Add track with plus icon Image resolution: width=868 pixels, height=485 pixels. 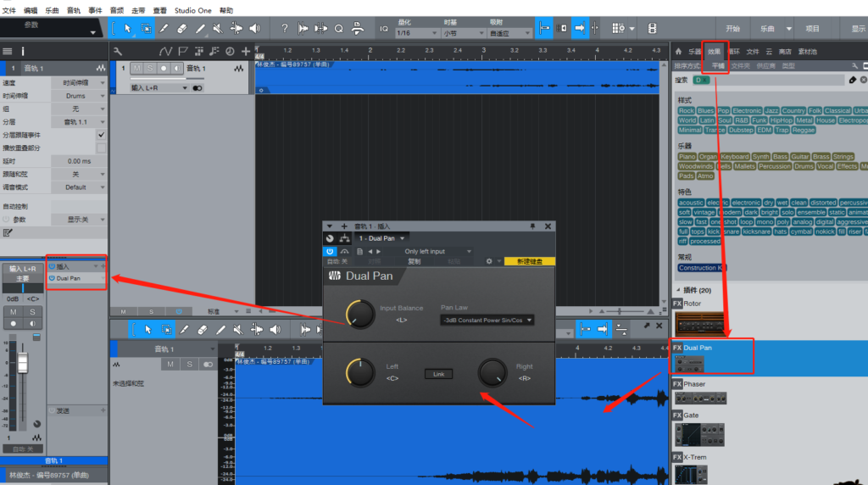[x=246, y=52]
